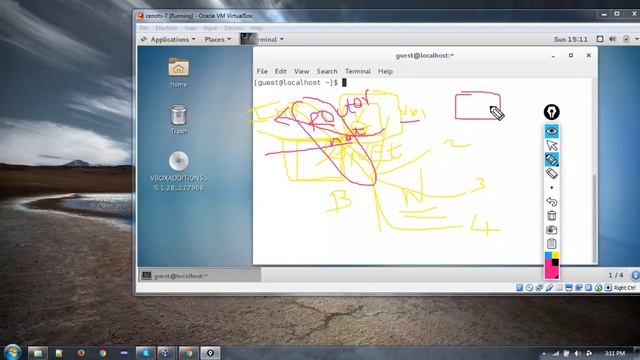Open VirtualBox from the Windows taskbar
640x360 pixels.
pos(167,353)
